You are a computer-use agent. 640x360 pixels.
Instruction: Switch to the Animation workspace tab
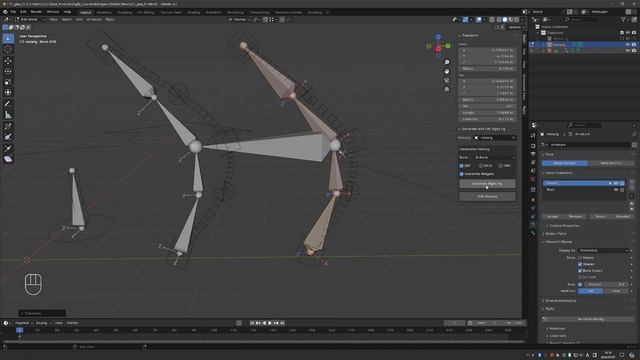coord(213,12)
